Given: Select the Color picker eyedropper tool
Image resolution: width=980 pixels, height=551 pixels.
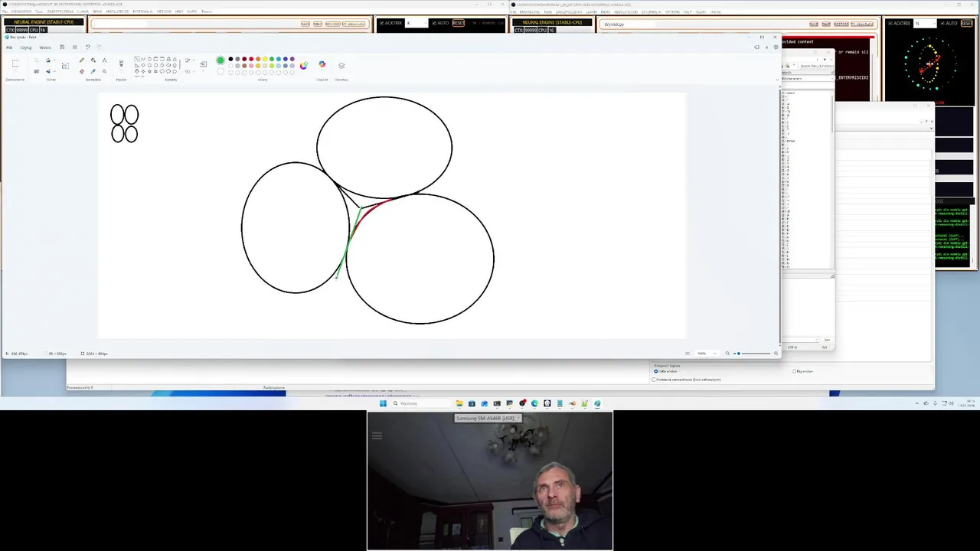Looking at the screenshot, I should (93, 71).
